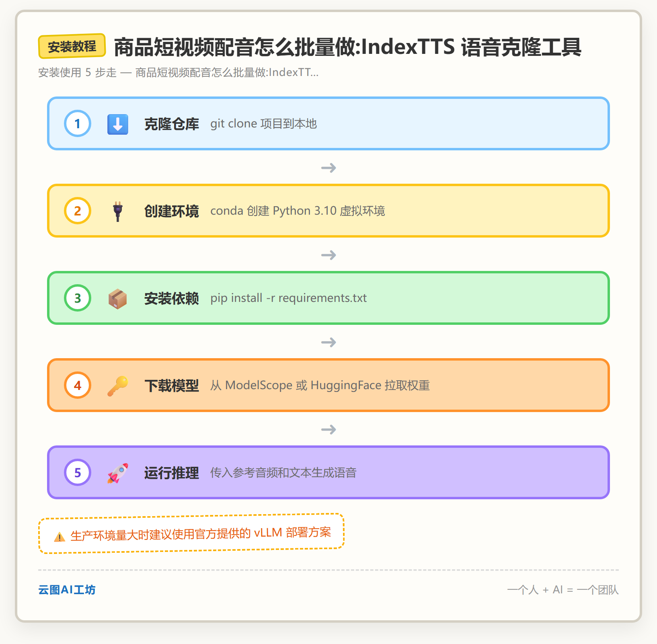The width and height of the screenshot is (657, 644).
Task: Click the warning triangle icon
Action: tap(60, 537)
